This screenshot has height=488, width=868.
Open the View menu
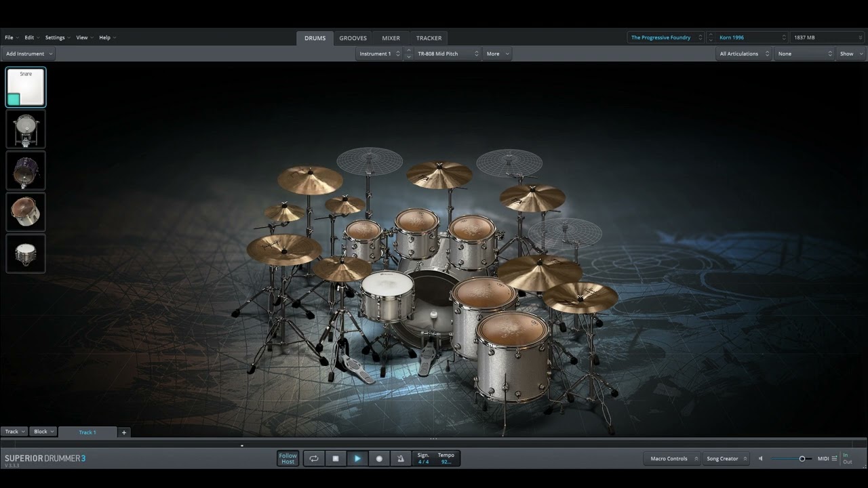tap(83, 37)
